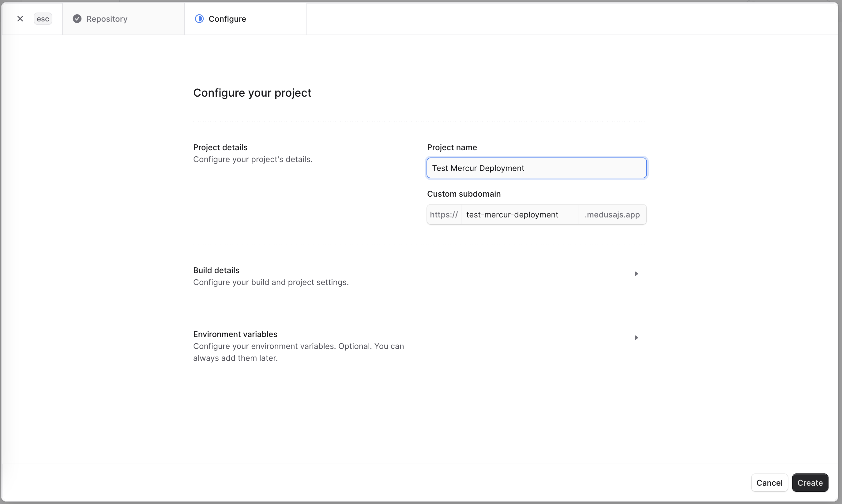Click the Cancel button
This screenshot has height=504, width=842.
coord(770,483)
